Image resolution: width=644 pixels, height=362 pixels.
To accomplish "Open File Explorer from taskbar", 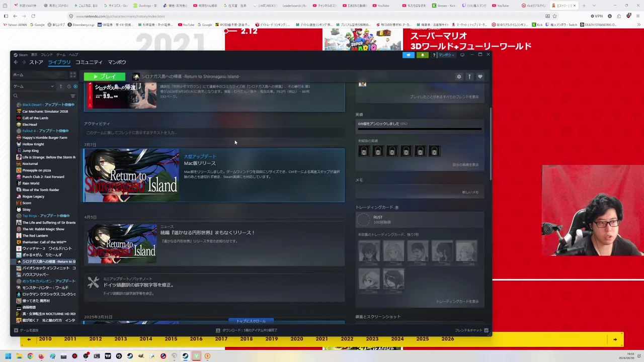I will pyautogui.click(x=19, y=356).
